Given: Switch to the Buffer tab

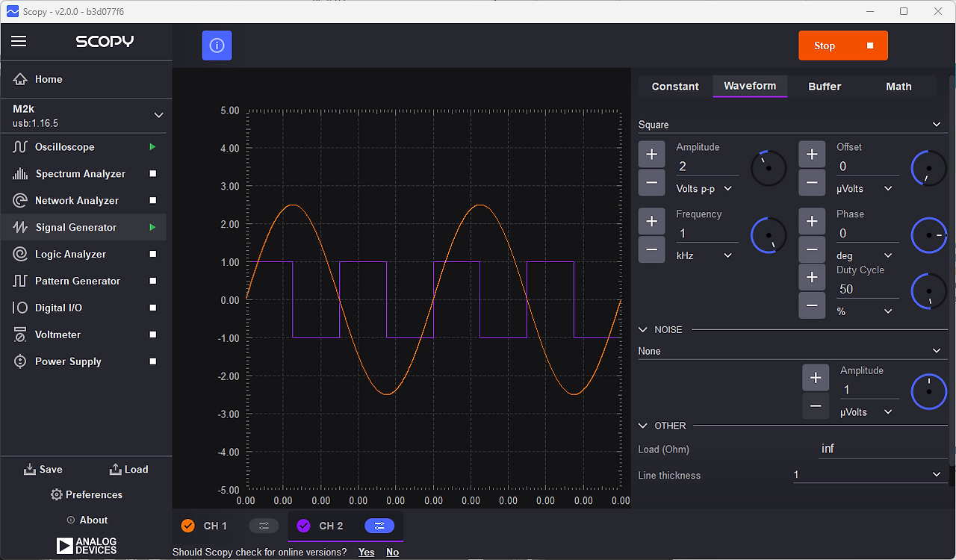Looking at the screenshot, I should [x=825, y=87].
